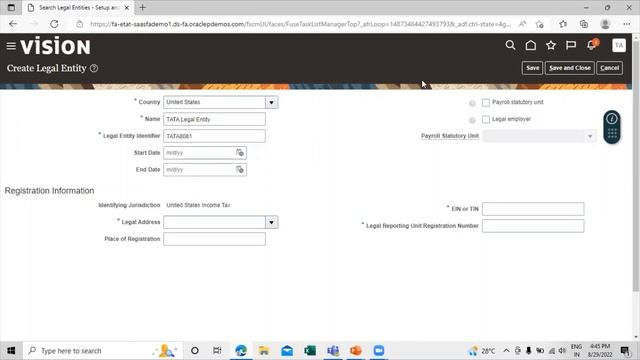Open Microsoft Edge from taskbar
Image resolution: width=640 pixels, height=360 pixels.
point(241,351)
